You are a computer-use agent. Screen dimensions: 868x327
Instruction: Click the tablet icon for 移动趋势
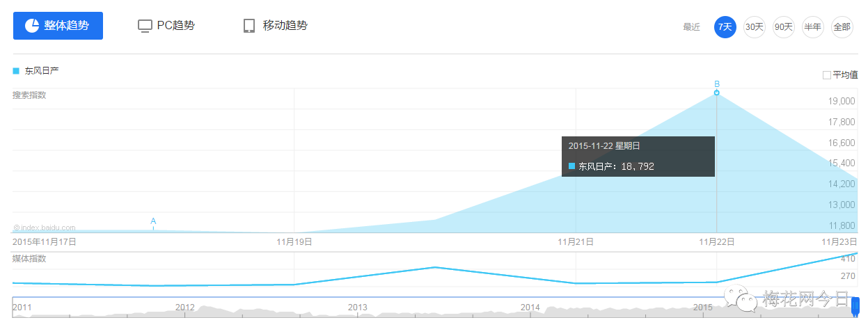[x=249, y=26]
